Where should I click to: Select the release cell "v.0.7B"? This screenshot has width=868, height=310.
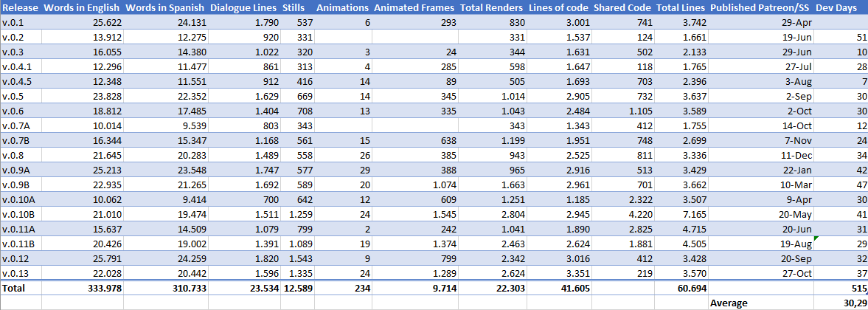pyautogui.click(x=21, y=140)
